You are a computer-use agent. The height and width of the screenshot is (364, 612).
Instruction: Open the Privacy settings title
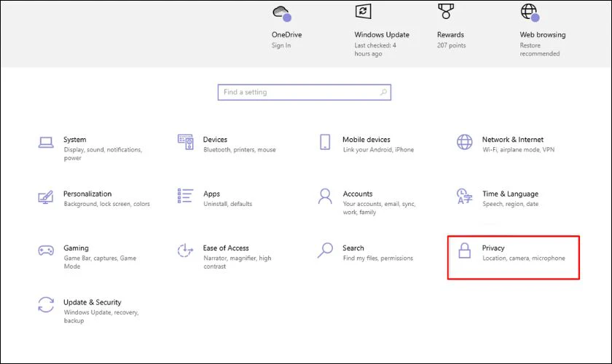click(x=493, y=248)
